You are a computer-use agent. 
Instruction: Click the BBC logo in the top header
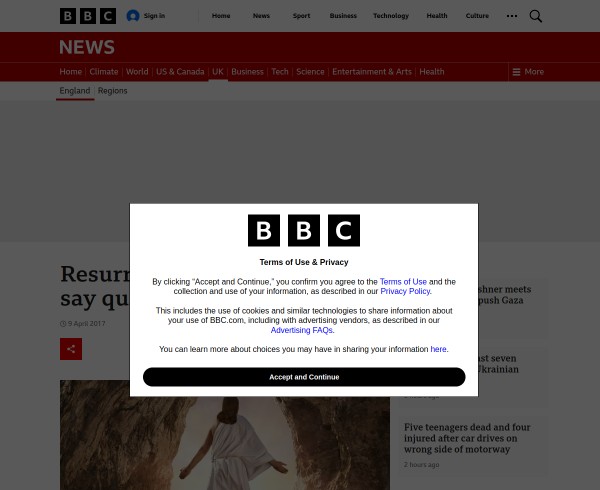[x=88, y=16]
